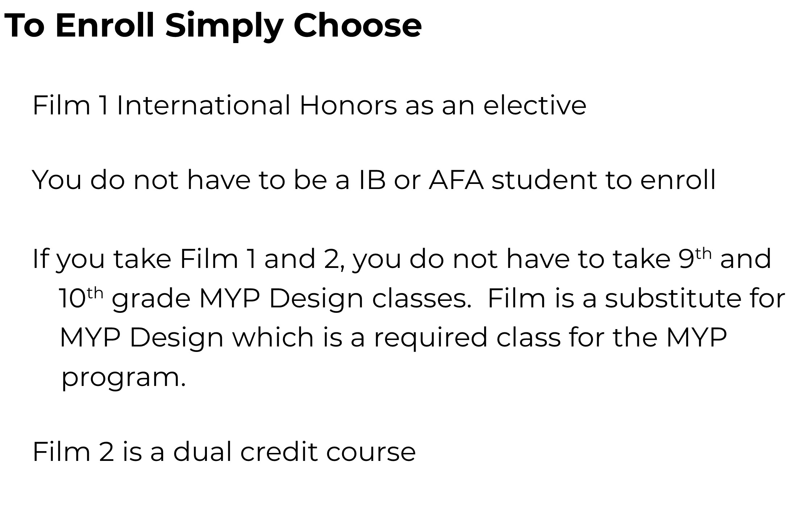Click the word "Simply" in the title
812x521 pixels.
pos(224,26)
